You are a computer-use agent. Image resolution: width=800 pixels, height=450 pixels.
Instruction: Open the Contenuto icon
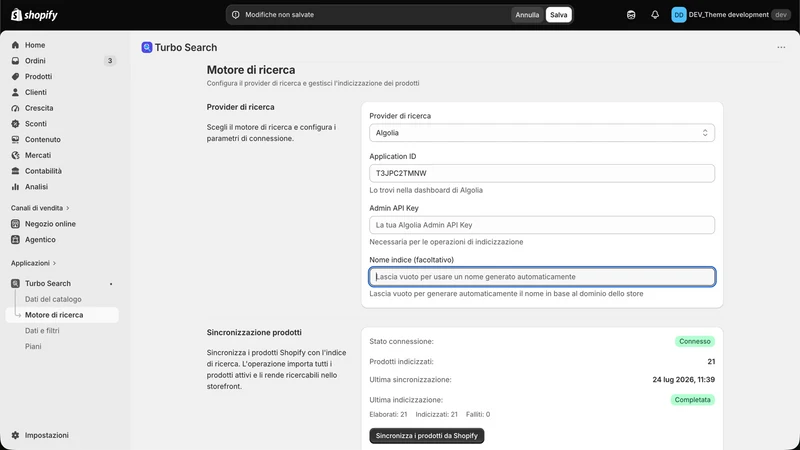coord(15,139)
